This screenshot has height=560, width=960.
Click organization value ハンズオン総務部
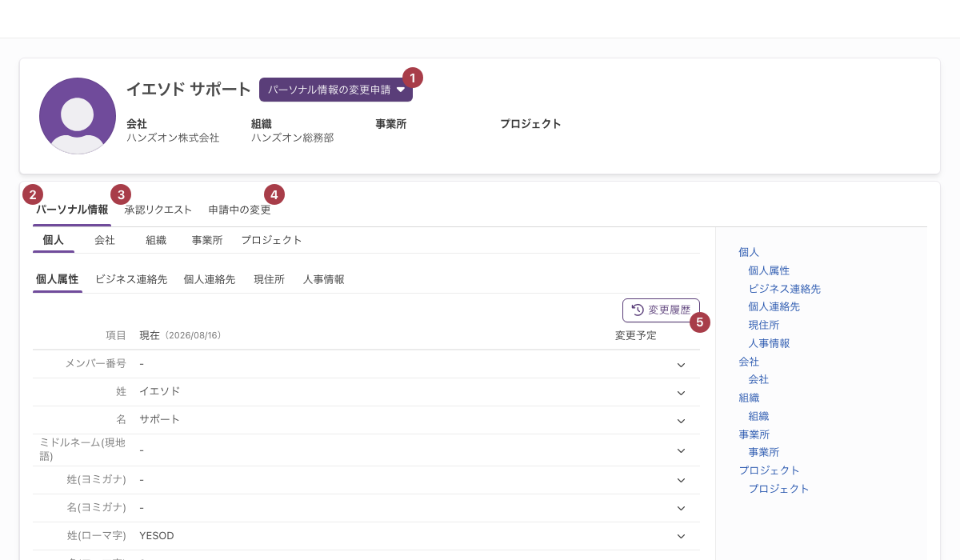coord(293,138)
